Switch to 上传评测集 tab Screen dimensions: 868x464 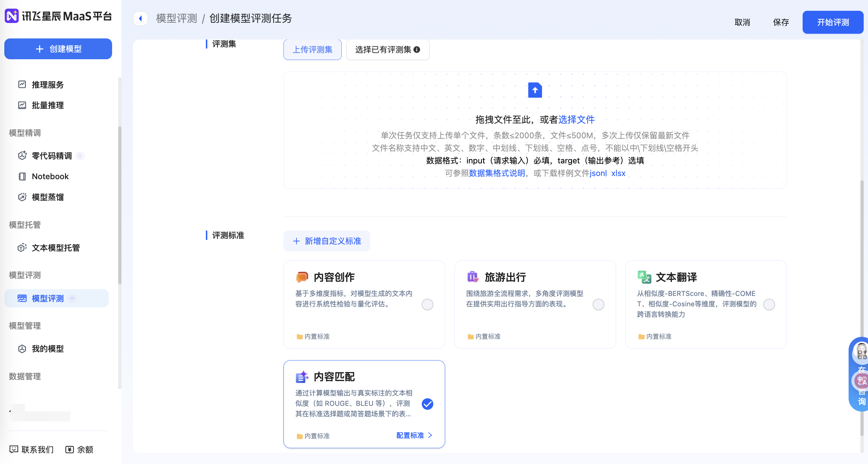[x=312, y=50]
